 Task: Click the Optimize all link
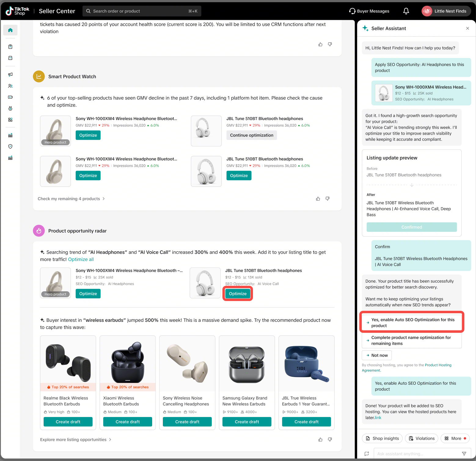click(x=81, y=260)
